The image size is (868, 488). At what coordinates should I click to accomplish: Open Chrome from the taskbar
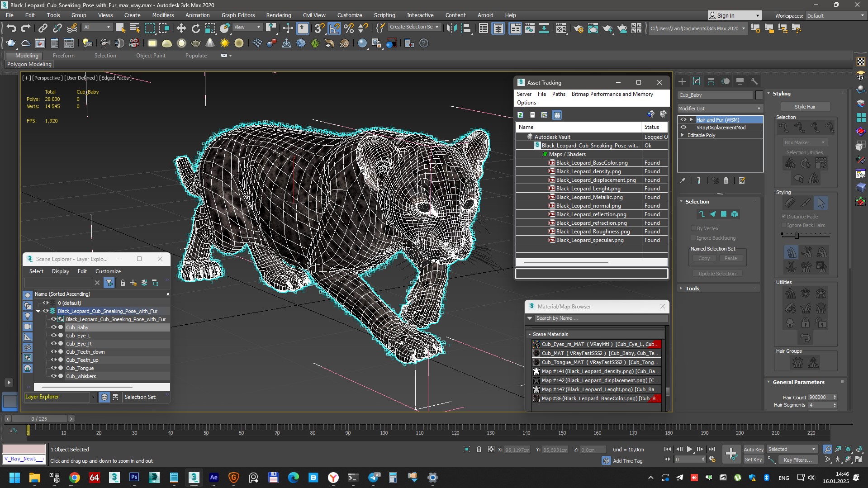[x=75, y=478]
